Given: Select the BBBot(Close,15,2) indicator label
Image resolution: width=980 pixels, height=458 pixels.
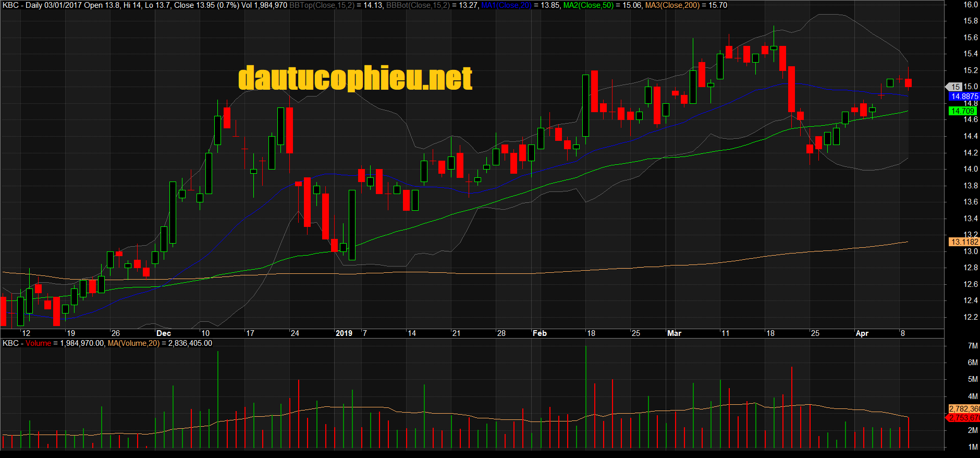Looking at the screenshot, I should point(418,5).
